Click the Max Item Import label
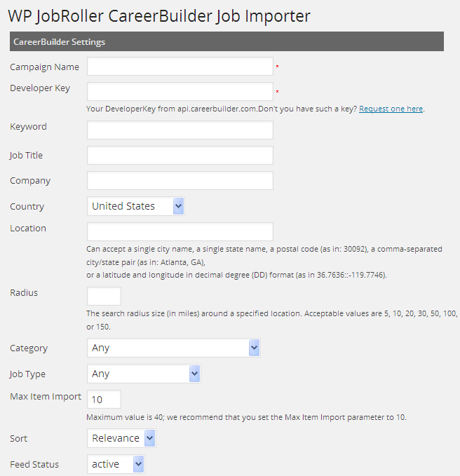 tap(46, 397)
